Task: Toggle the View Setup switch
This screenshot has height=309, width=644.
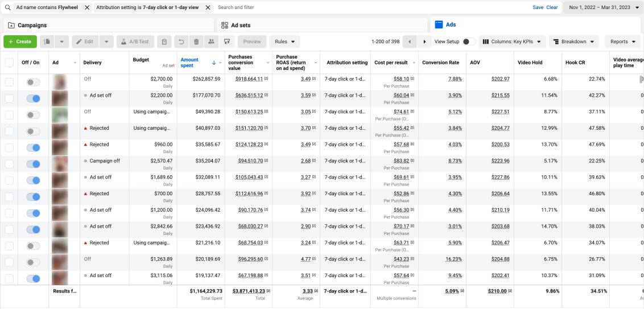Action: tap(469, 42)
